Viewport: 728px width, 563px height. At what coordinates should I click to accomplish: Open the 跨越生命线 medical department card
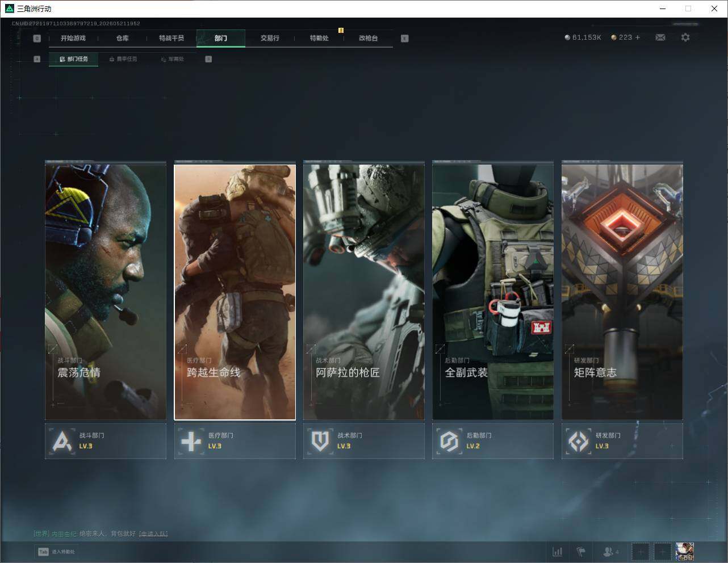click(x=235, y=292)
